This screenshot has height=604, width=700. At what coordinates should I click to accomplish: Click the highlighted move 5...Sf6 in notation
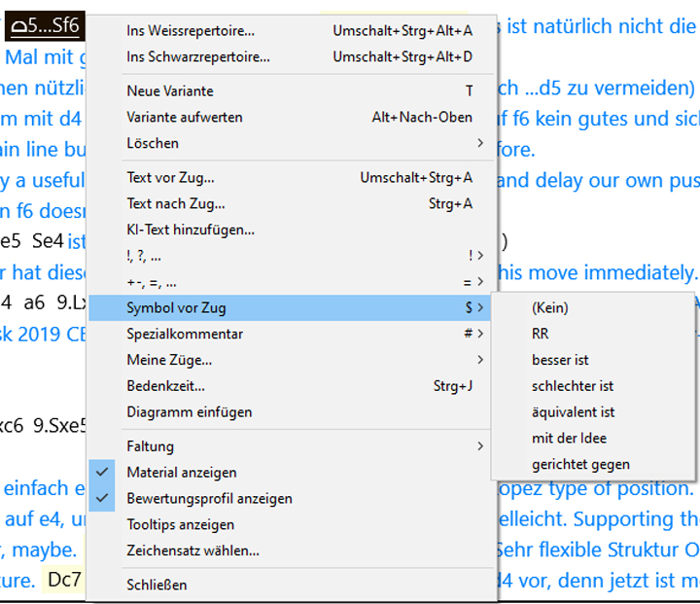[x=42, y=22]
